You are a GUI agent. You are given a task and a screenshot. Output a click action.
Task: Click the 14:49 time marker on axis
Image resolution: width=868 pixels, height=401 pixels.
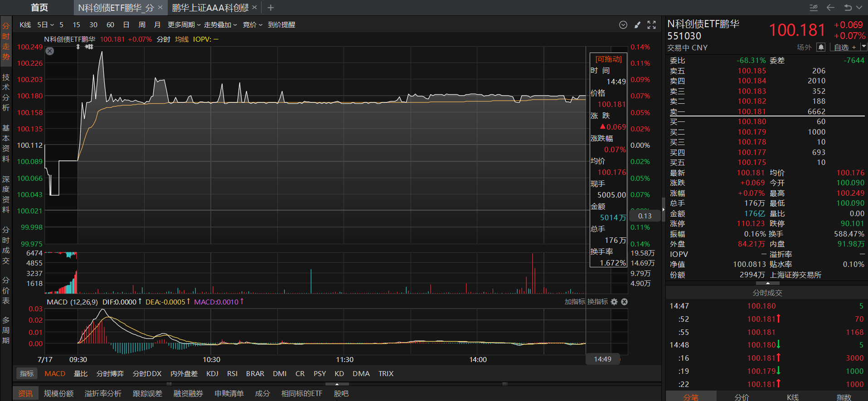pos(602,359)
